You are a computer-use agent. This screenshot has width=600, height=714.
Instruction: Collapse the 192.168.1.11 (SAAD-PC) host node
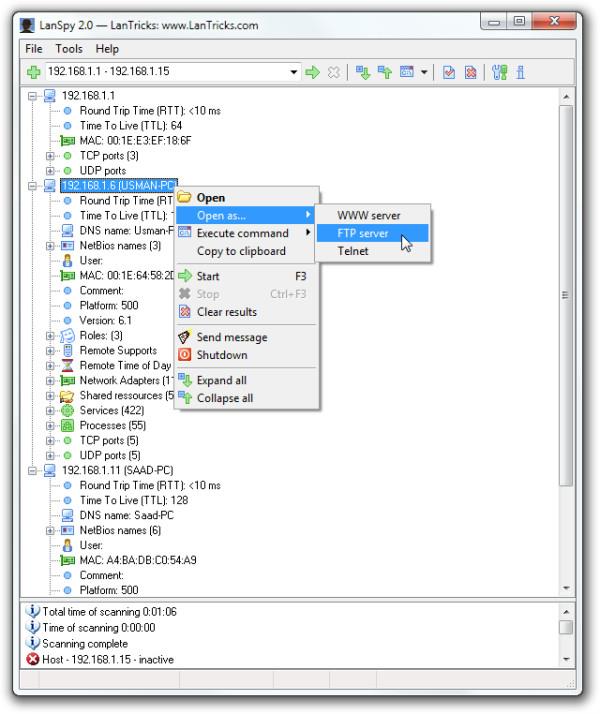32,470
